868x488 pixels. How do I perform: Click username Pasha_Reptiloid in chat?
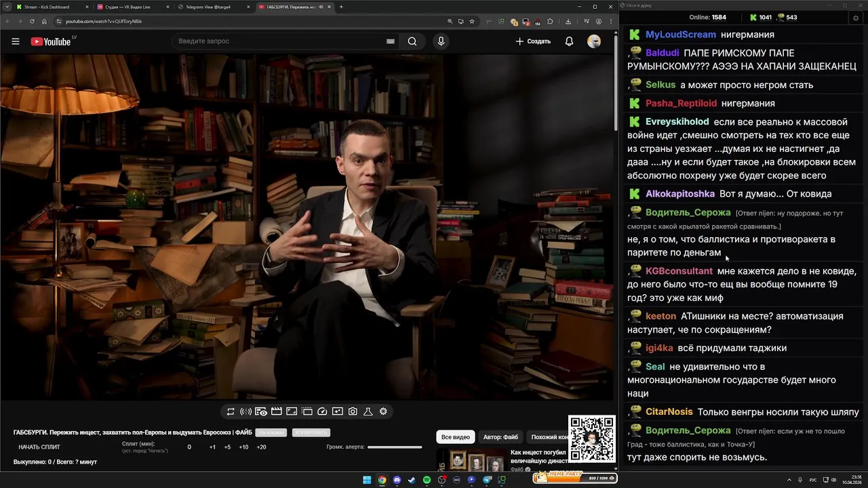pos(682,103)
